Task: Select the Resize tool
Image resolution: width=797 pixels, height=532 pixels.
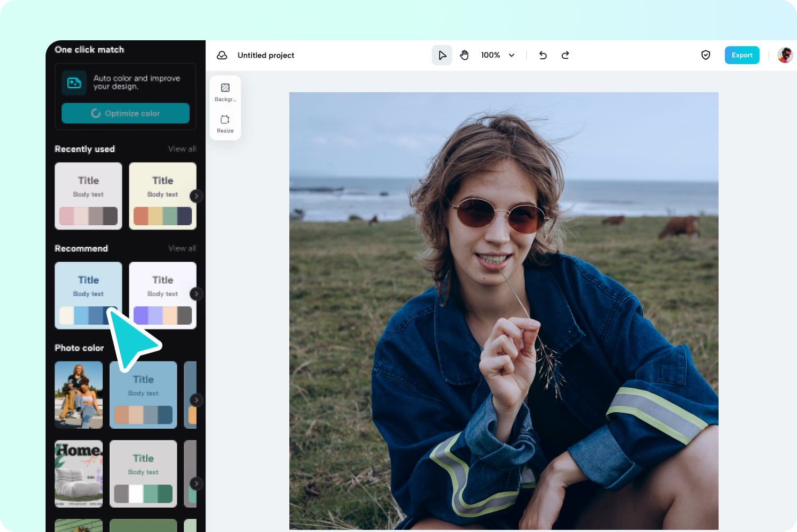Action: click(x=225, y=123)
